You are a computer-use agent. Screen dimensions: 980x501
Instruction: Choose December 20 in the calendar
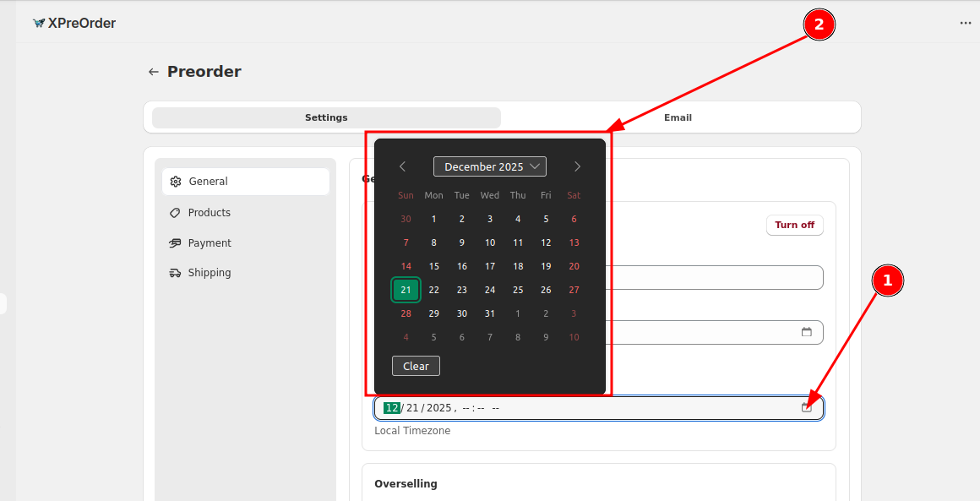pyautogui.click(x=574, y=266)
